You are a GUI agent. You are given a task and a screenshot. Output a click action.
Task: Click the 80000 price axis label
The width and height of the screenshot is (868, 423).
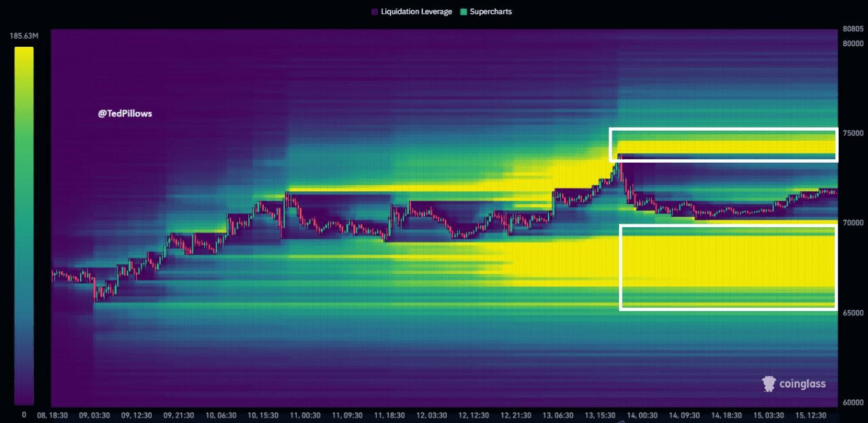852,43
